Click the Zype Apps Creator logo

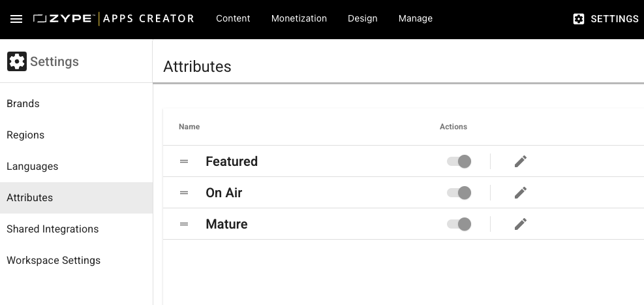point(114,18)
